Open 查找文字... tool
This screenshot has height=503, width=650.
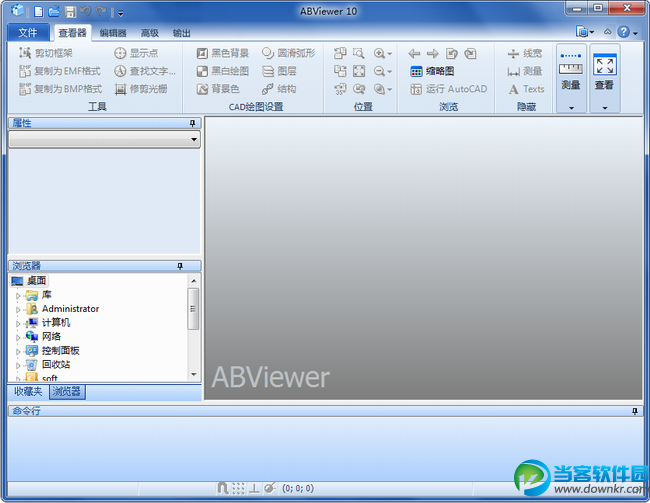(145, 71)
